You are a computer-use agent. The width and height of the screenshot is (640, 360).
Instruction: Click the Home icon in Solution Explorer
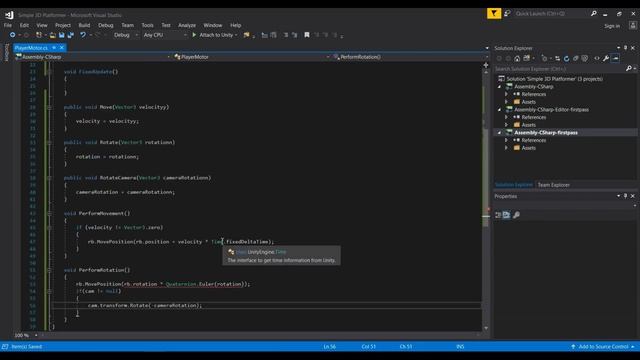point(517,58)
